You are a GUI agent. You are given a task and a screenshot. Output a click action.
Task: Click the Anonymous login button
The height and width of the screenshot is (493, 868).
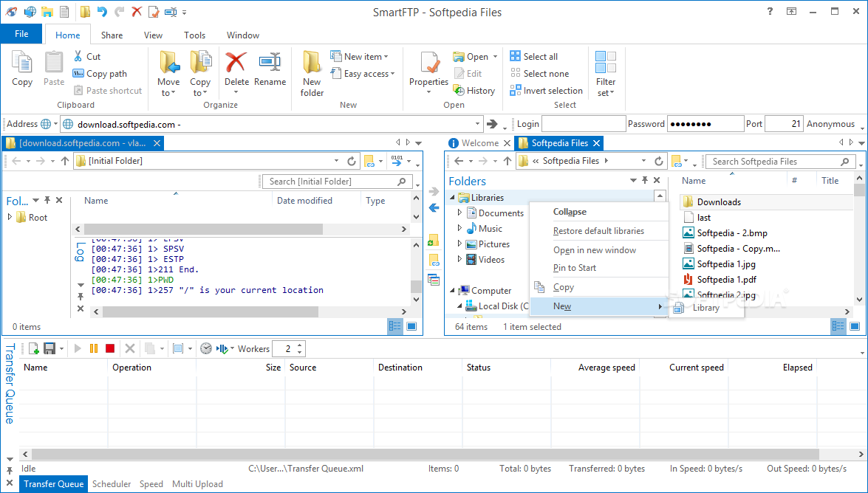(830, 124)
